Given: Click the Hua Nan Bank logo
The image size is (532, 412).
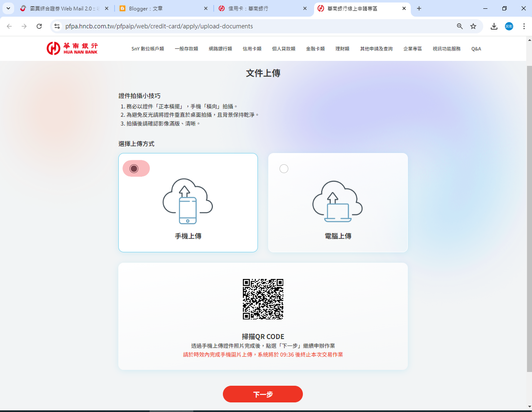Looking at the screenshot, I should pyautogui.click(x=72, y=48).
